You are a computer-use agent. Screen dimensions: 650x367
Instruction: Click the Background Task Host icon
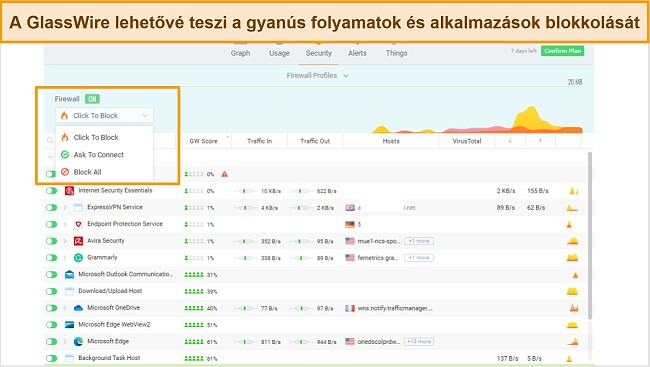pyautogui.click(x=69, y=358)
